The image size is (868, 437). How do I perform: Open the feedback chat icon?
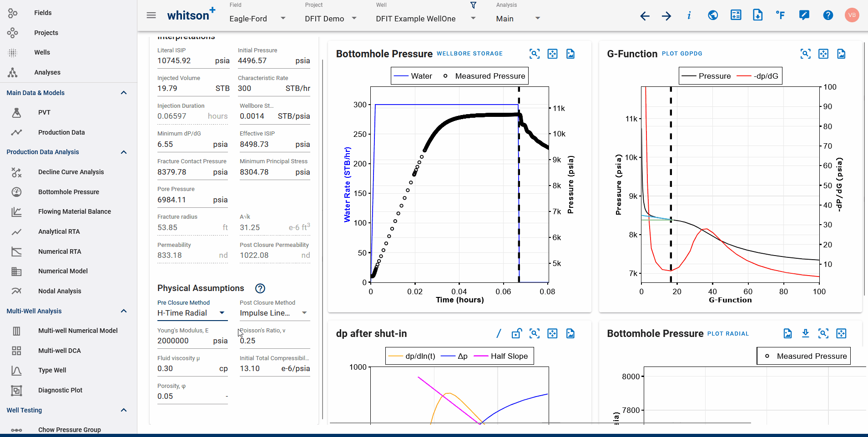click(804, 15)
